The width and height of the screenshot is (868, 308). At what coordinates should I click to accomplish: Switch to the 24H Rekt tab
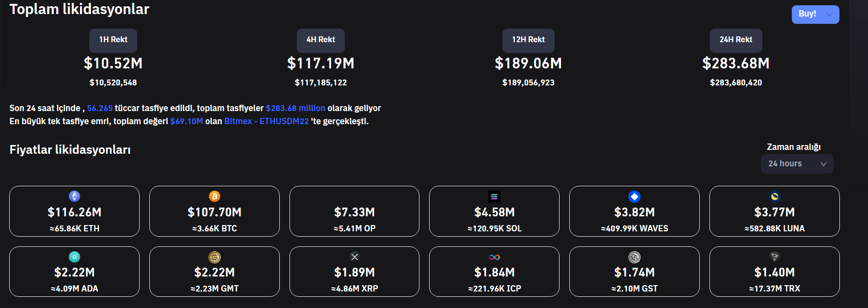tap(736, 40)
